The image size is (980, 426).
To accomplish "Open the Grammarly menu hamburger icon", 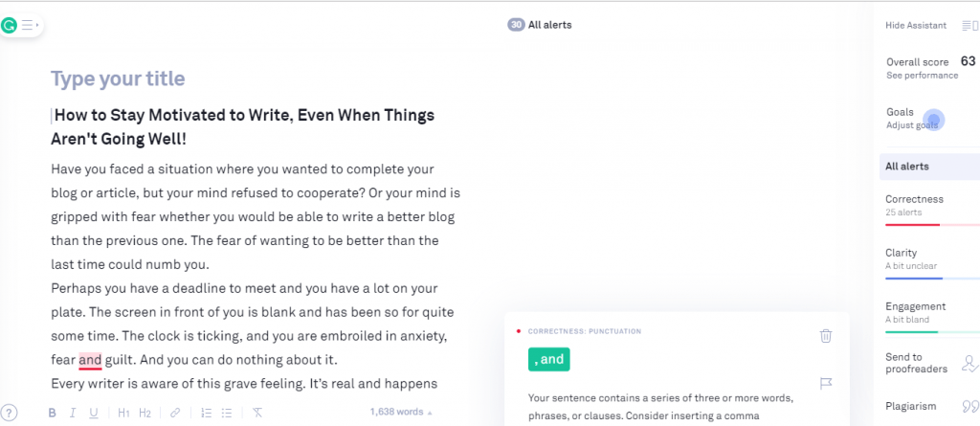I will coord(27,25).
